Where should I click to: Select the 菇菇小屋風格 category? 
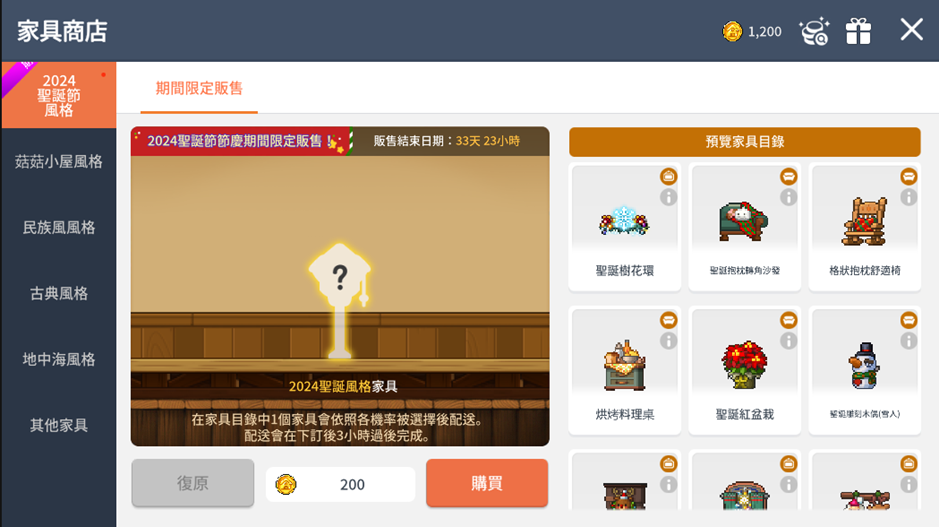tap(59, 161)
